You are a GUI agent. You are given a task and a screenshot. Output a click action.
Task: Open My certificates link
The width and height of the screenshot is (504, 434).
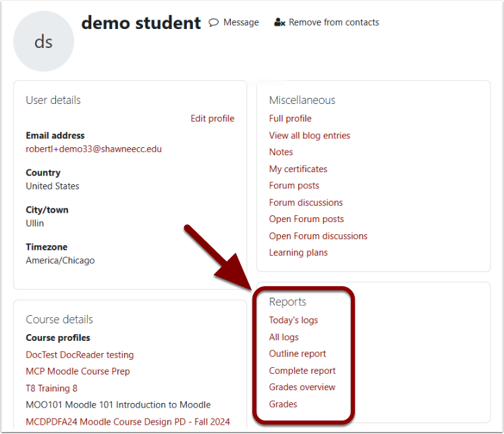point(298,169)
